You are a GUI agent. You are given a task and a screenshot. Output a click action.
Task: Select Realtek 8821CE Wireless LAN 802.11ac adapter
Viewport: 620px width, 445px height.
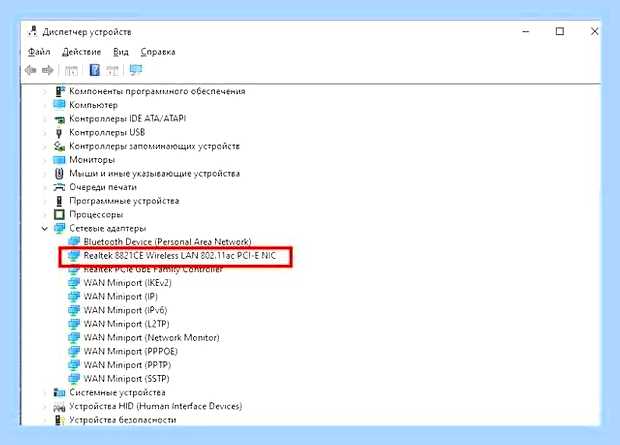[180, 256]
